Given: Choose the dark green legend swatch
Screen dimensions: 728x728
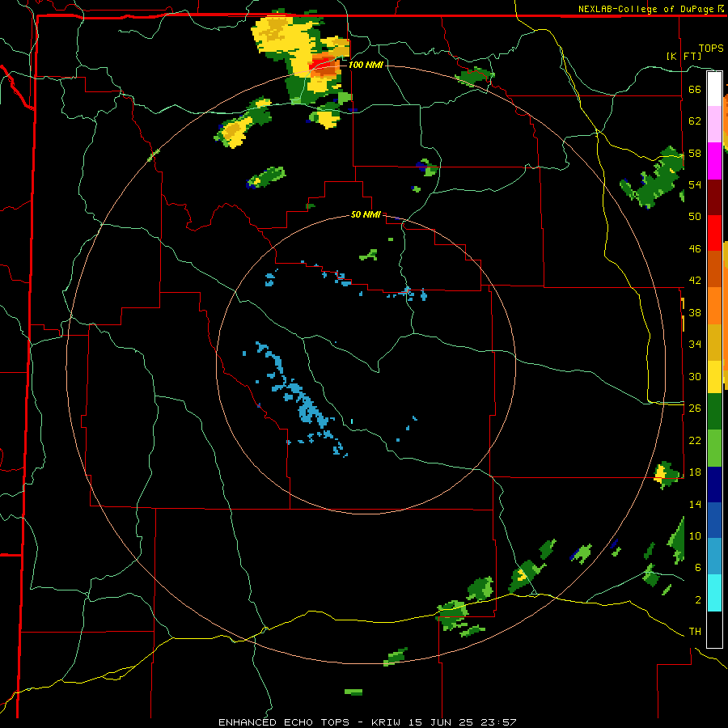Looking at the screenshot, I should [714, 412].
